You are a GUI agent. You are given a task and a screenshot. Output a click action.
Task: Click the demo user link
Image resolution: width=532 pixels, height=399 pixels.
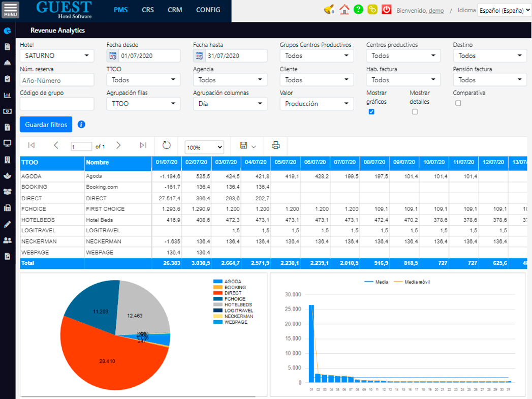(436, 11)
